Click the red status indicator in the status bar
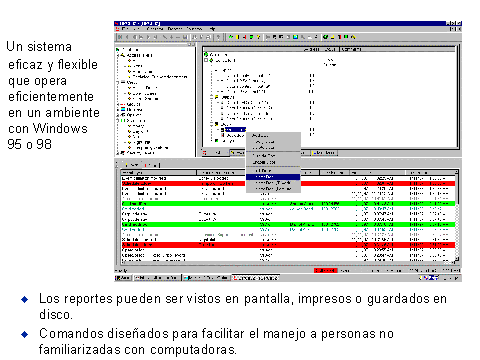The height and width of the screenshot is (360, 480). (x=326, y=270)
